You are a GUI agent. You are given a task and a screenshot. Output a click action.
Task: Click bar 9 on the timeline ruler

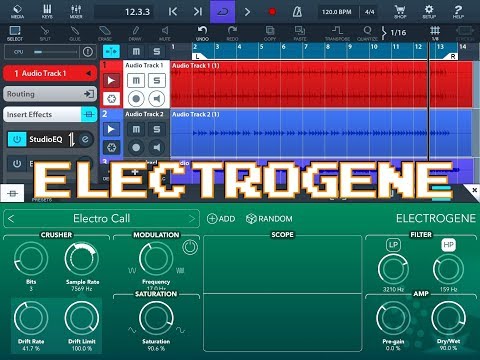click(350, 47)
